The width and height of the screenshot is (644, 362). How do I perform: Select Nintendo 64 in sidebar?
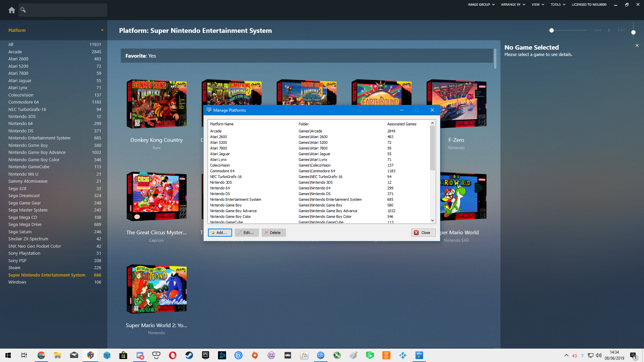(x=55, y=124)
